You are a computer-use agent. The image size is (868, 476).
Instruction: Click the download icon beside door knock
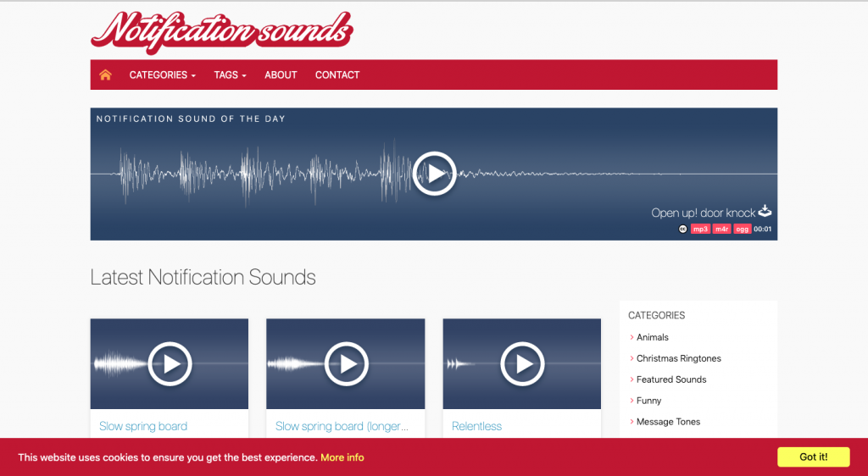pos(765,211)
